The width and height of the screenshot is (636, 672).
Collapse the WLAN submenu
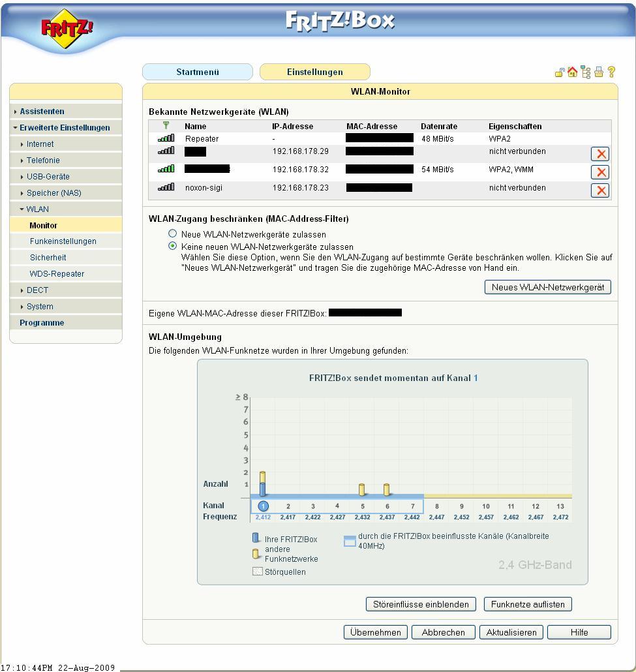coord(37,209)
